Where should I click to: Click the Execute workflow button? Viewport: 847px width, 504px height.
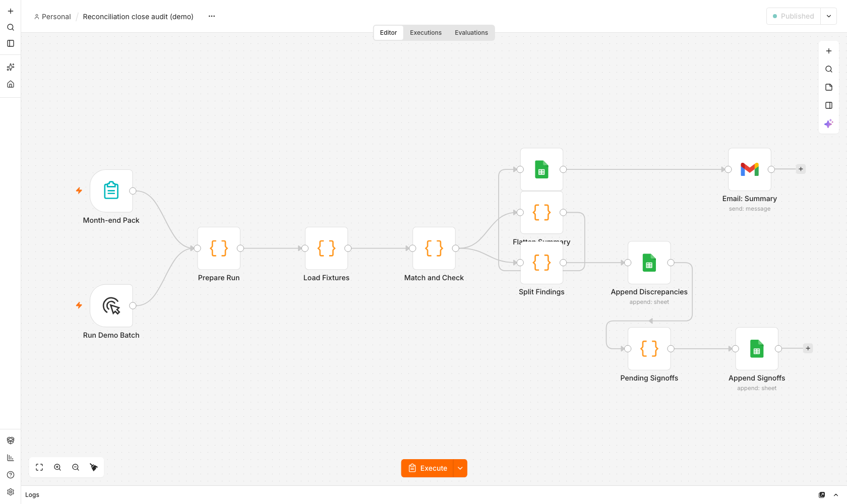tap(428, 468)
